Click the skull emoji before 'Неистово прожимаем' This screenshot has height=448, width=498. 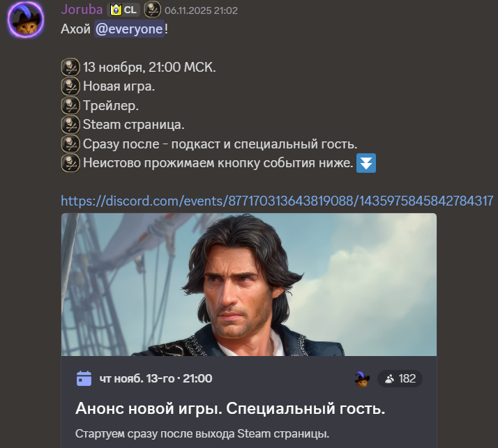pyautogui.click(x=70, y=163)
